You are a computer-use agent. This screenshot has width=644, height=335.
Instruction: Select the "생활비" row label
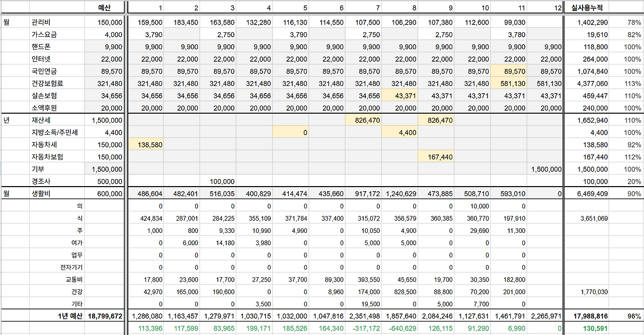pyautogui.click(x=40, y=194)
